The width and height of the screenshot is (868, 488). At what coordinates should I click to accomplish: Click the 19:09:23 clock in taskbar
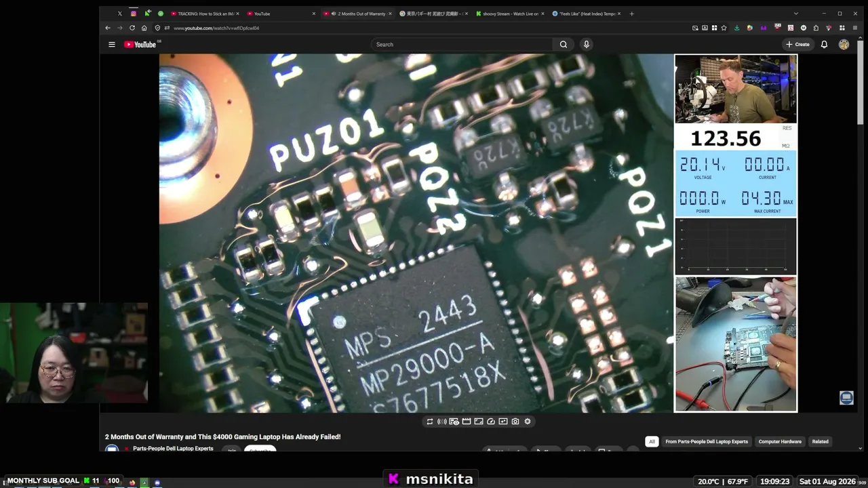tap(774, 481)
